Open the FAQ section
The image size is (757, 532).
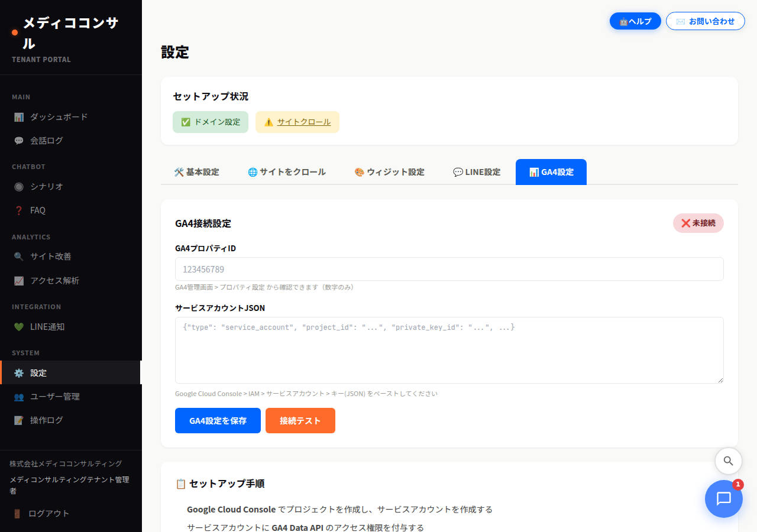tap(37, 210)
